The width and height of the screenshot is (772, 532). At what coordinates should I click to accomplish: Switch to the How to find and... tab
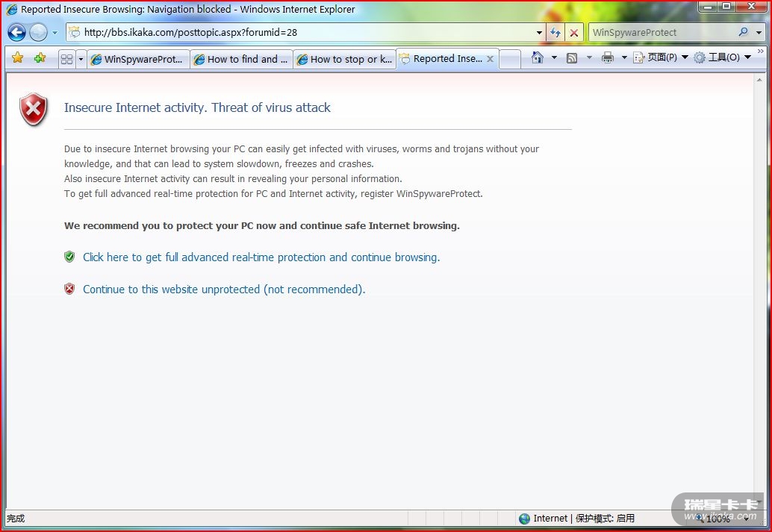coord(241,59)
